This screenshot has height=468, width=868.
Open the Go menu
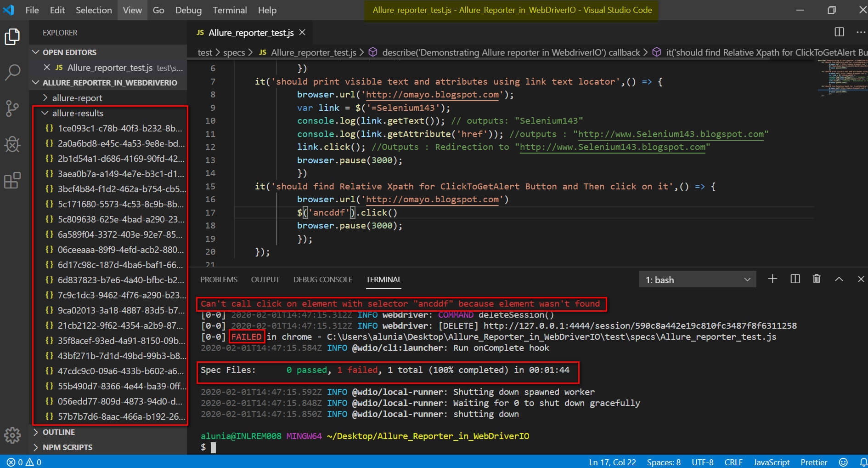pyautogui.click(x=158, y=10)
